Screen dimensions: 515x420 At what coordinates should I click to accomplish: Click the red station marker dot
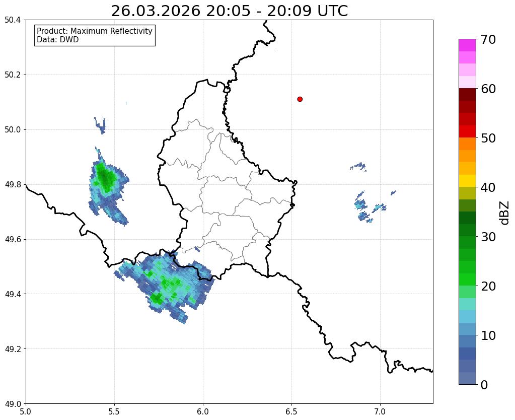coord(300,99)
